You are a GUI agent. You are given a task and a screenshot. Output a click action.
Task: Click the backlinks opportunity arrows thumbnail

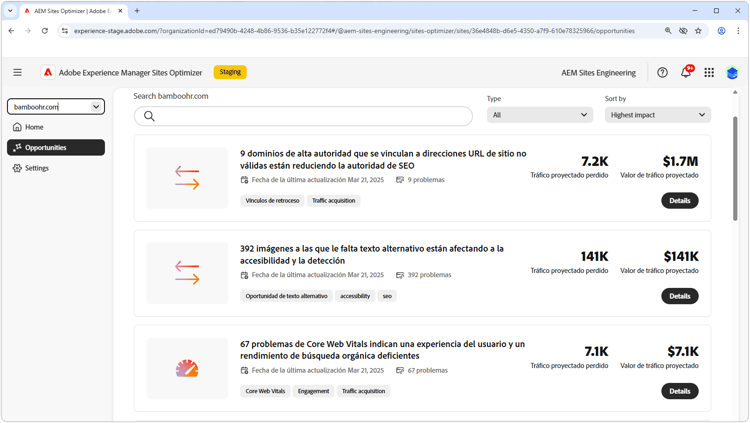187,178
